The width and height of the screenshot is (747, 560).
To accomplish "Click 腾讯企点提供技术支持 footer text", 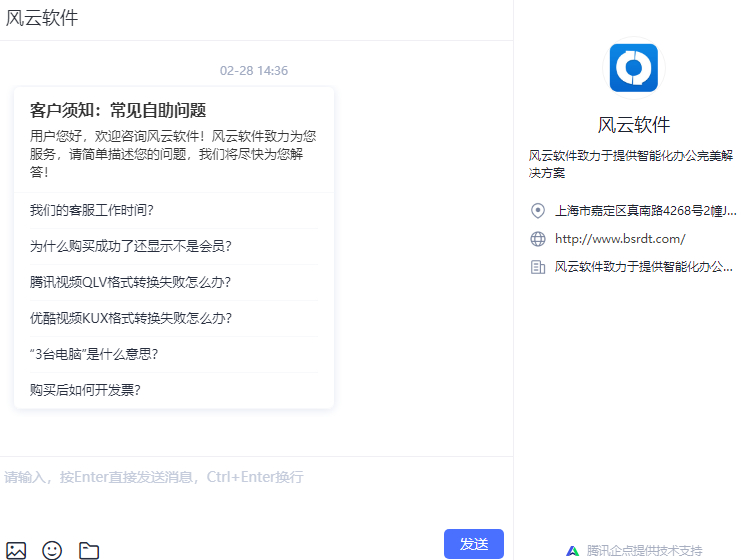I will pyautogui.click(x=644, y=551).
